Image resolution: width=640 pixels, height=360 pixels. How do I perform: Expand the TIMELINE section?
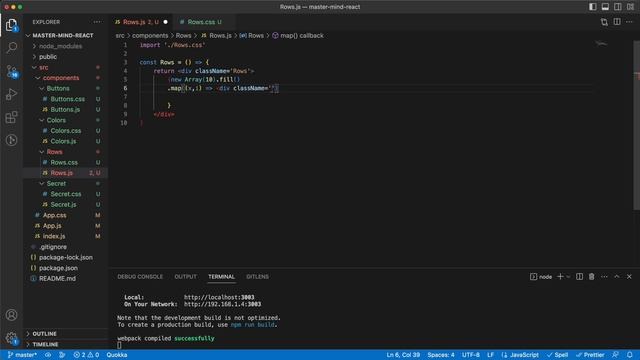pos(65,344)
